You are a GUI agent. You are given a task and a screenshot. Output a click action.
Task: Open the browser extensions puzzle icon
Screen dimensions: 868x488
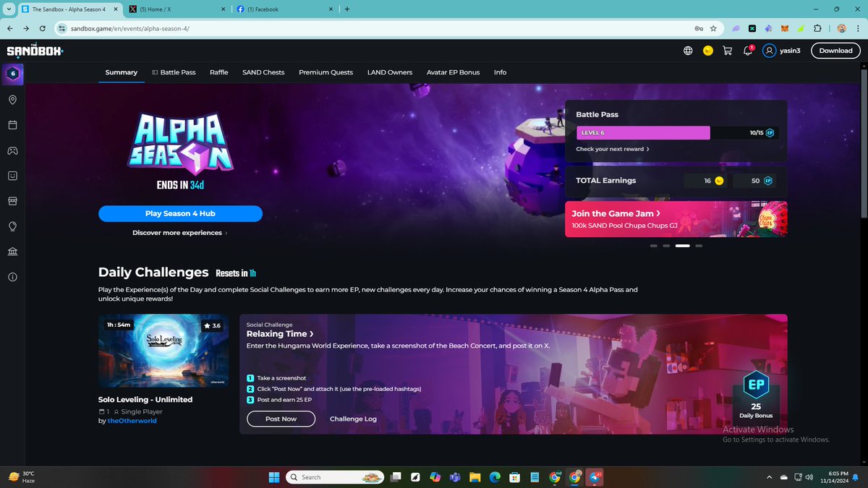click(817, 28)
